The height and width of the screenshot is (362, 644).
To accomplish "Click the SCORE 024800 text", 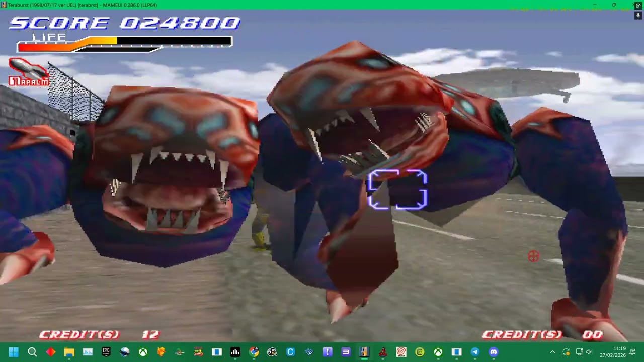I will pos(125,23).
